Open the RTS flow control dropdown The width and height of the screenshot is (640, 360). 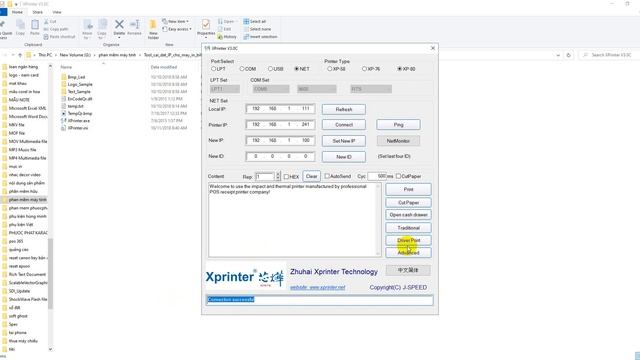tap(371, 89)
